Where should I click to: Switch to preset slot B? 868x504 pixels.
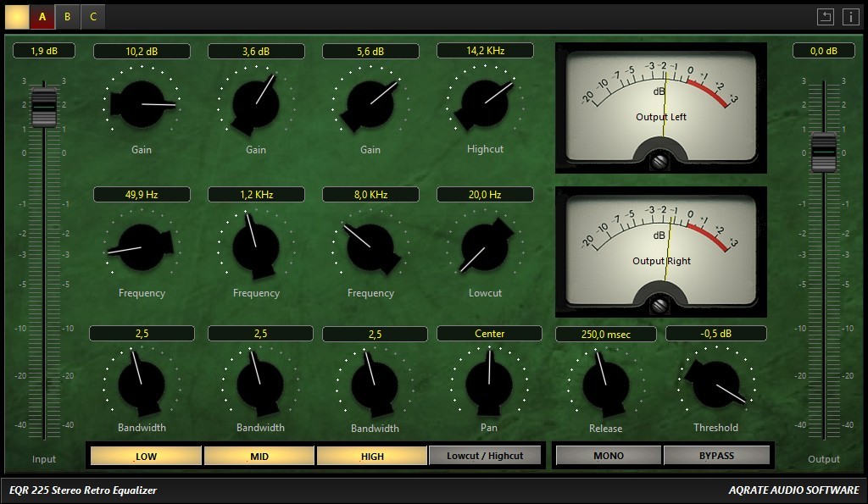[67, 16]
